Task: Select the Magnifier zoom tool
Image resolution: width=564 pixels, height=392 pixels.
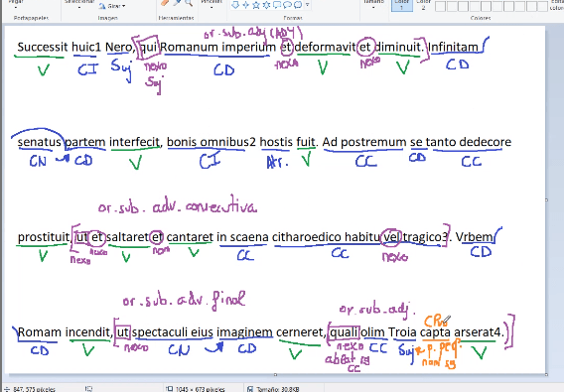Action: tap(189, 3)
